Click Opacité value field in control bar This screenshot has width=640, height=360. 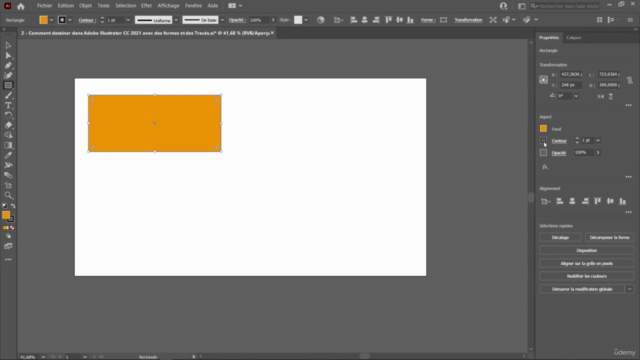(258, 20)
